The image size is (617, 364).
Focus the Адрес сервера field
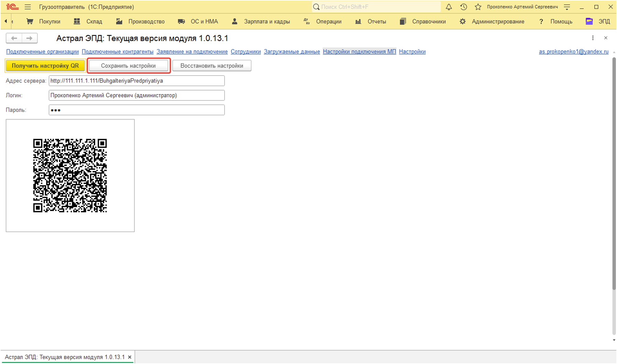[137, 81]
